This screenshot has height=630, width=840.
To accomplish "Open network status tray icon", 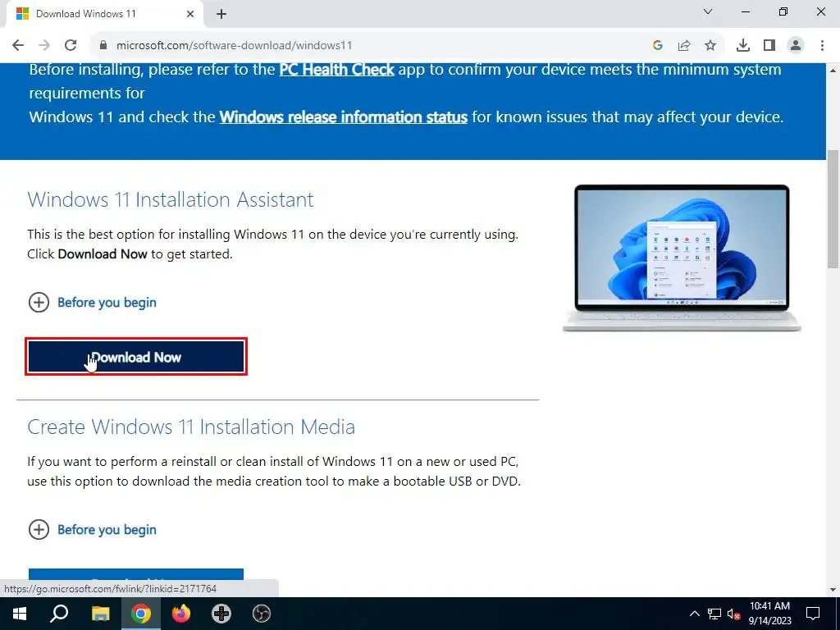I will [714, 614].
